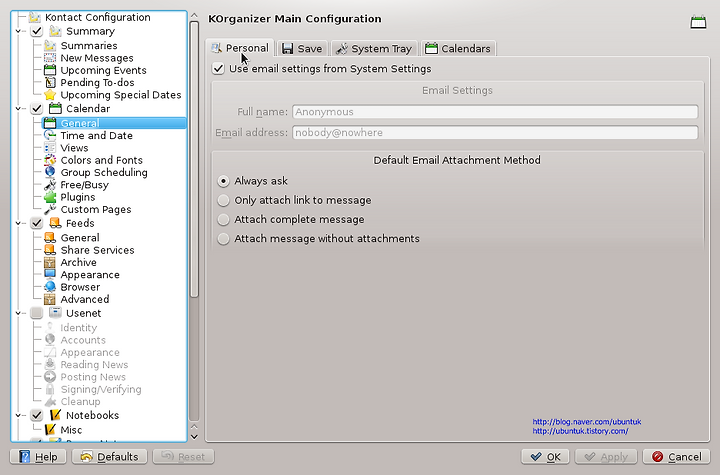Viewport: 720px width, 475px height.
Task: Click the Kontact Configuration folder icon
Action: [34, 17]
